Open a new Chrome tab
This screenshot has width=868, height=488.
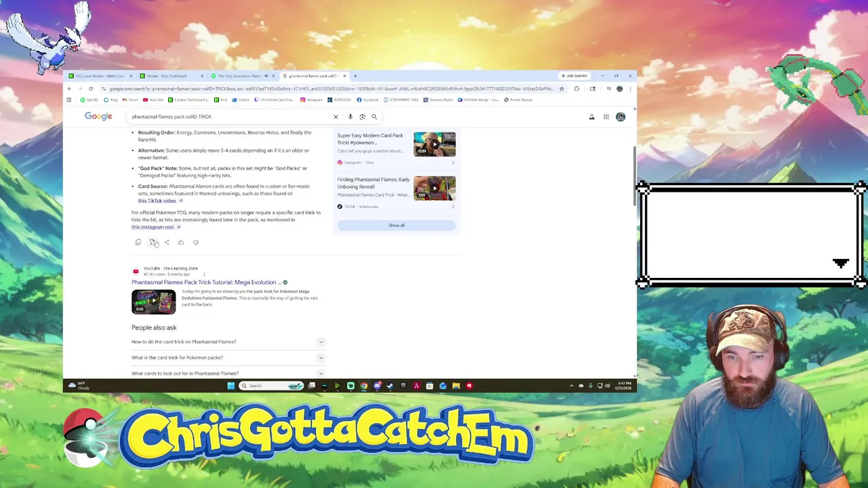pos(355,76)
